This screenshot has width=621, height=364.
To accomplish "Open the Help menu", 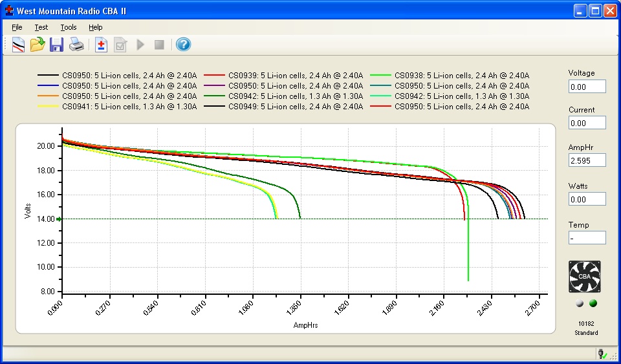I will [96, 27].
